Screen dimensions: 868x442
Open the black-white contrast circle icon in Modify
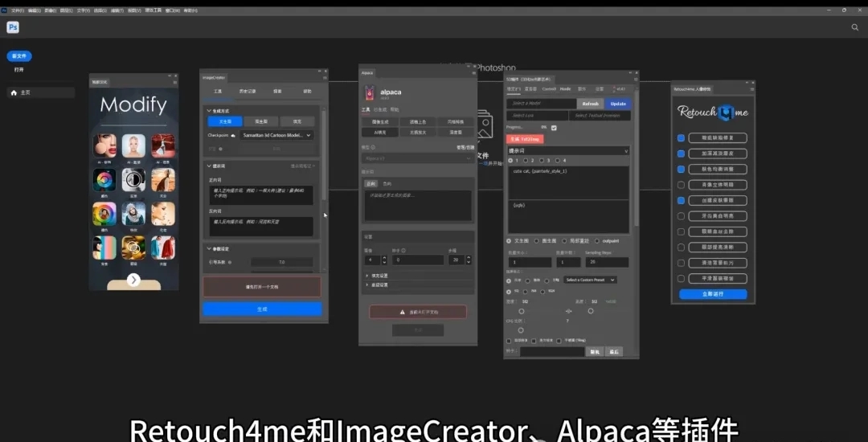(134, 180)
